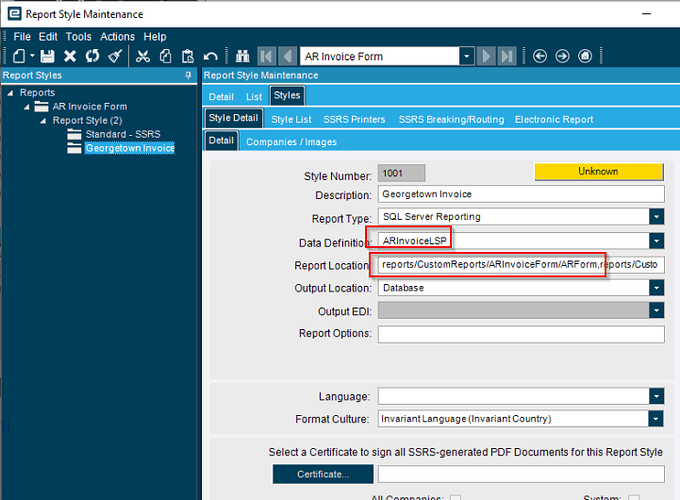Click the Clear broom icon
This screenshot has height=500, width=680.
[x=114, y=56]
